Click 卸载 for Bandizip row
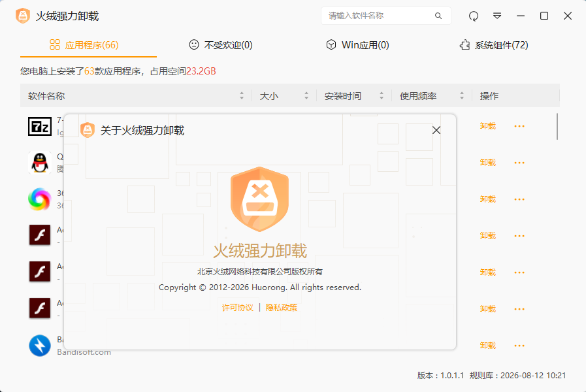 [x=488, y=346]
